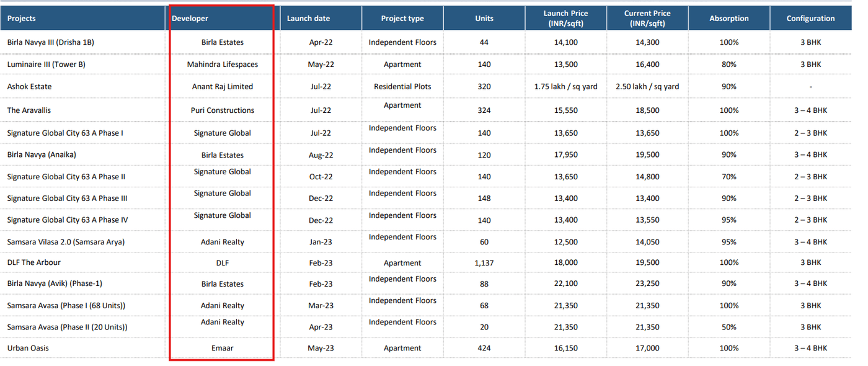The height and width of the screenshot is (366, 868).
Task: Click the Project type header cell
Action: pyautogui.click(x=402, y=19)
